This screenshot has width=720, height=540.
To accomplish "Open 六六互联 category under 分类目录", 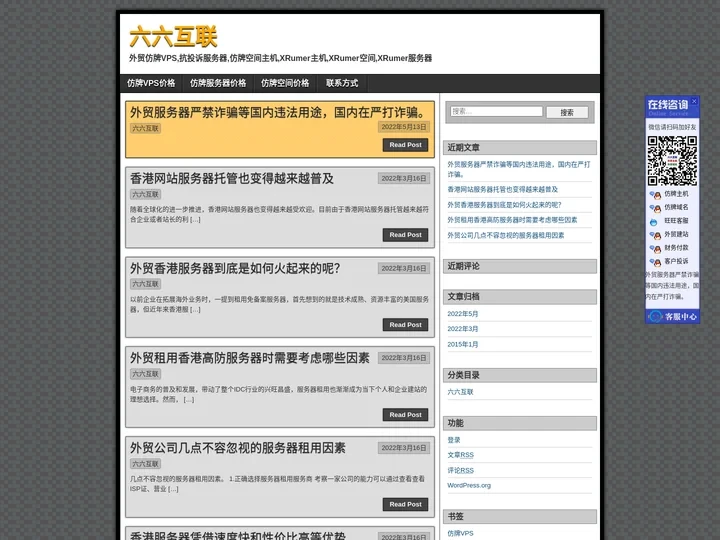I will (x=460, y=392).
